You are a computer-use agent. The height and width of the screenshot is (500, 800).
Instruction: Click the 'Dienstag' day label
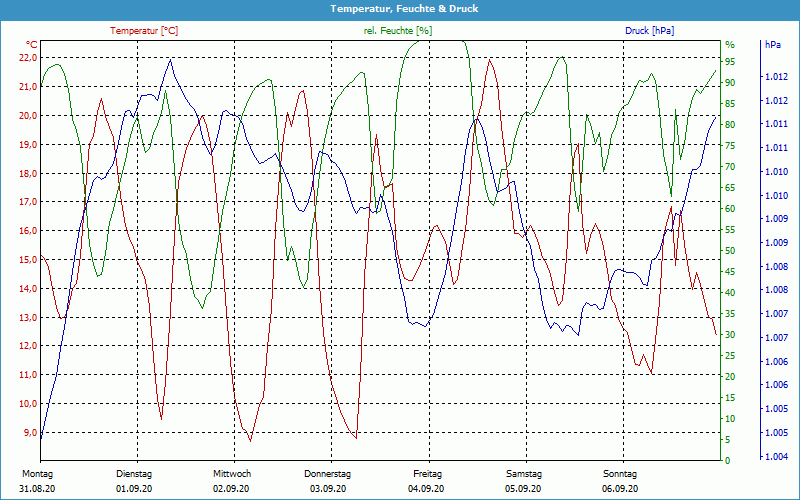click(134, 474)
